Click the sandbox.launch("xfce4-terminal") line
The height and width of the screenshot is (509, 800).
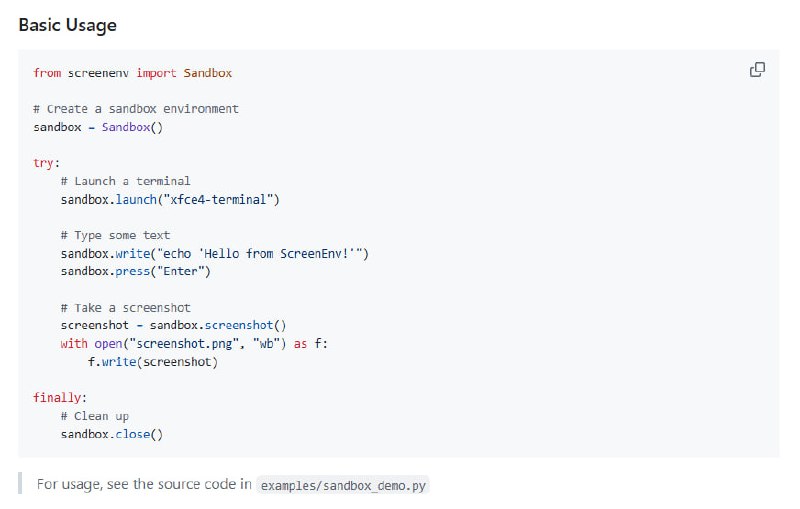(169, 199)
